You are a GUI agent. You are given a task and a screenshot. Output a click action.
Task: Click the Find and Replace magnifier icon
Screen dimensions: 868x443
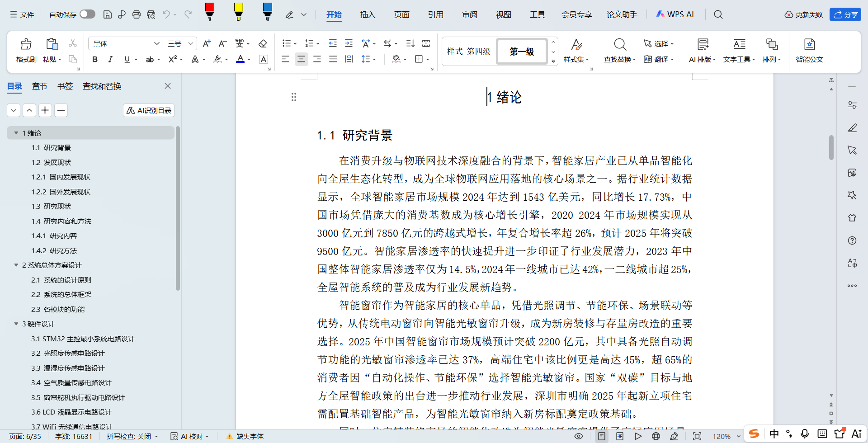(620, 44)
